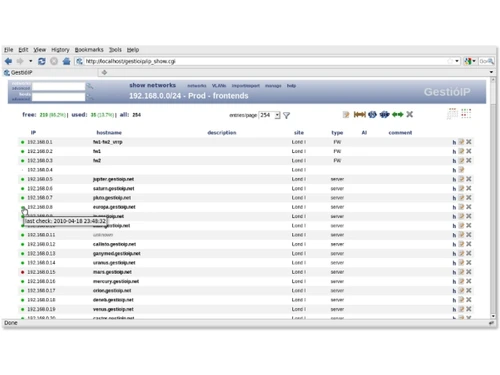This screenshot has height=375, width=500.
Task: Click the vertical scrollbar down arrow
Action: pos(493,316)
